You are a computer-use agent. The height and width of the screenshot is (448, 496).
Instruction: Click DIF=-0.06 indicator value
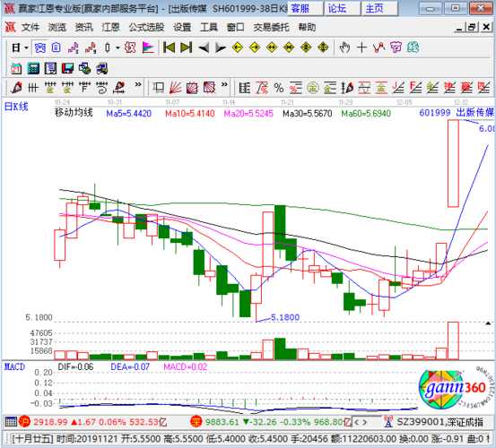point(75,366)
